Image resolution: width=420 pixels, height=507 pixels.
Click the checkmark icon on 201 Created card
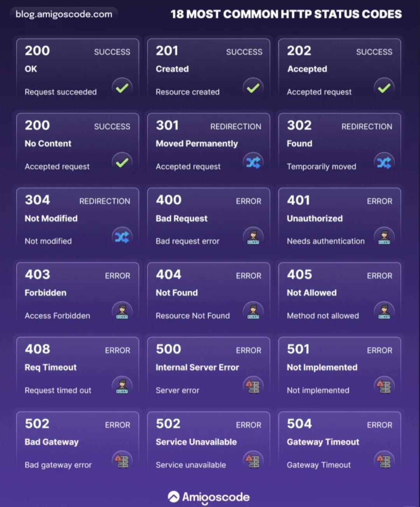click(253, 88)
